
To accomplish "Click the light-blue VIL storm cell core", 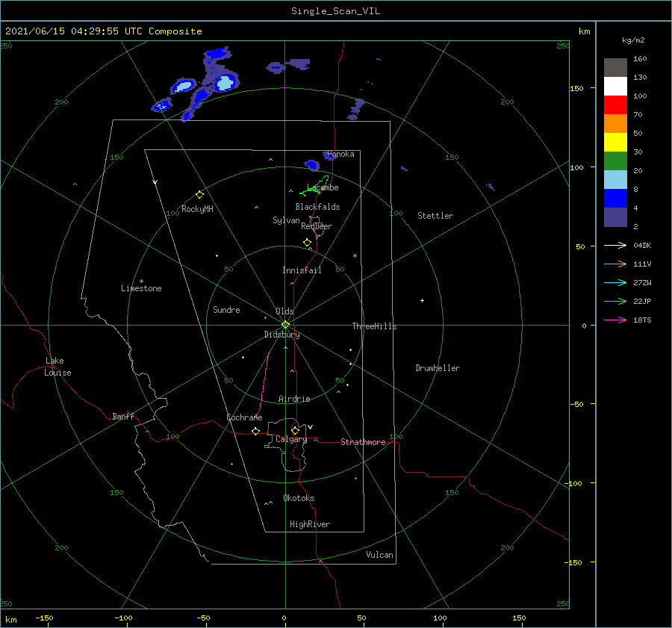I will pyautogui.click(x=225, y=83).
